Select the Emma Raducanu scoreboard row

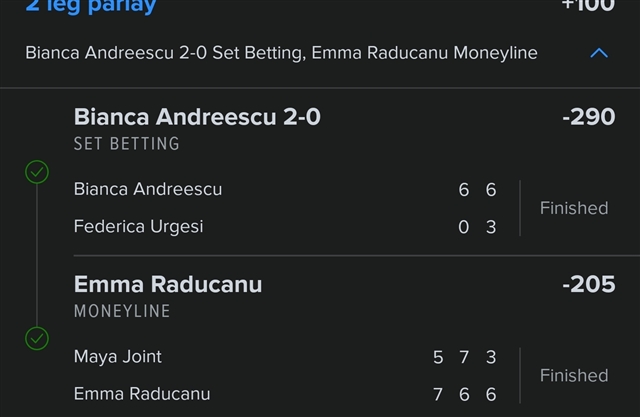pyautogui.click(x=285, y=394)
